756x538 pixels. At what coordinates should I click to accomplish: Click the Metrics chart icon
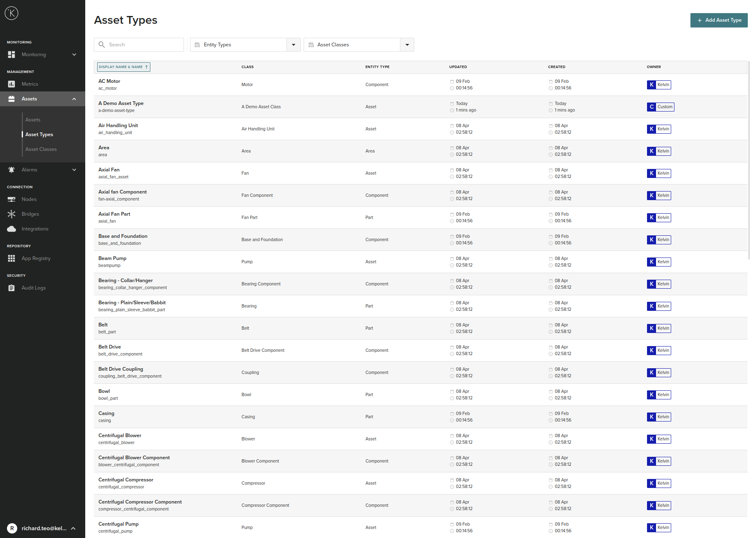click(11, 84)
